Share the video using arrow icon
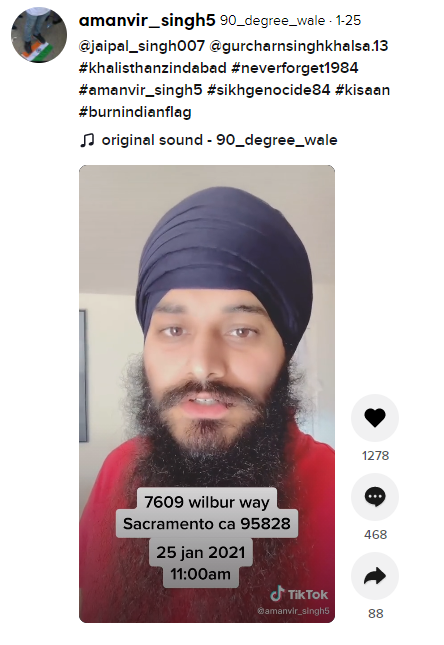This screenshot has height=645, width=444. (374, 576)
